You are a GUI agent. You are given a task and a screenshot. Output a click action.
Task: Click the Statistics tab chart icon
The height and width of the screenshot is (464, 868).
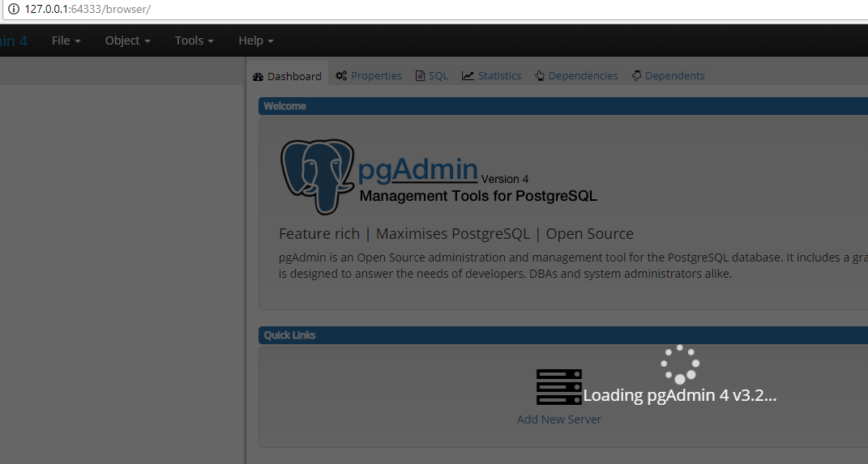pyautogui.click(x=468, y=76)
